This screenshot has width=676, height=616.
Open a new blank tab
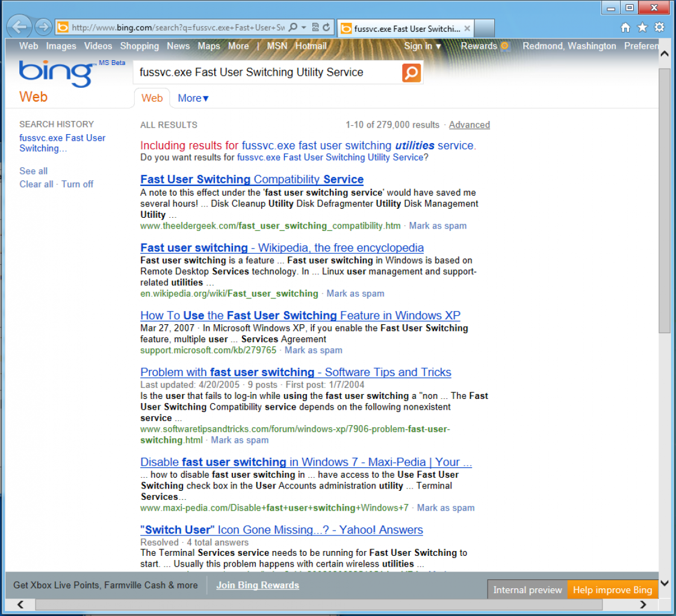coord(485,28)
